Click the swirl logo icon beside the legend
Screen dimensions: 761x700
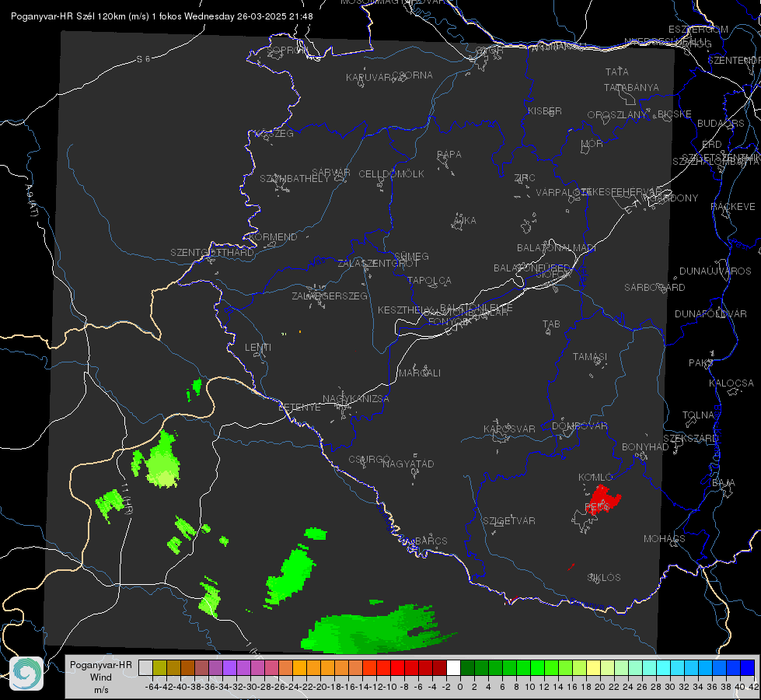pyautogui.click(x=26, y=674)
